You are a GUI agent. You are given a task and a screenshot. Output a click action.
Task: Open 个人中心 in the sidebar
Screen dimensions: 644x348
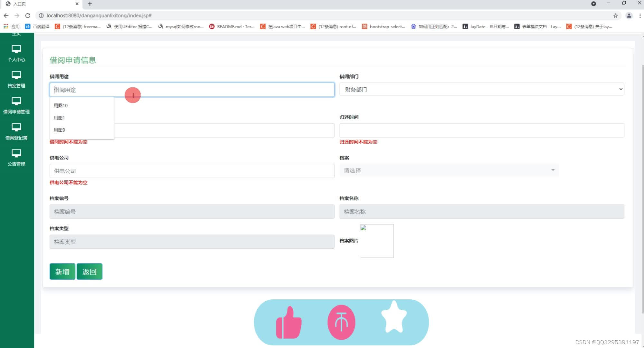tap(16, 53)
